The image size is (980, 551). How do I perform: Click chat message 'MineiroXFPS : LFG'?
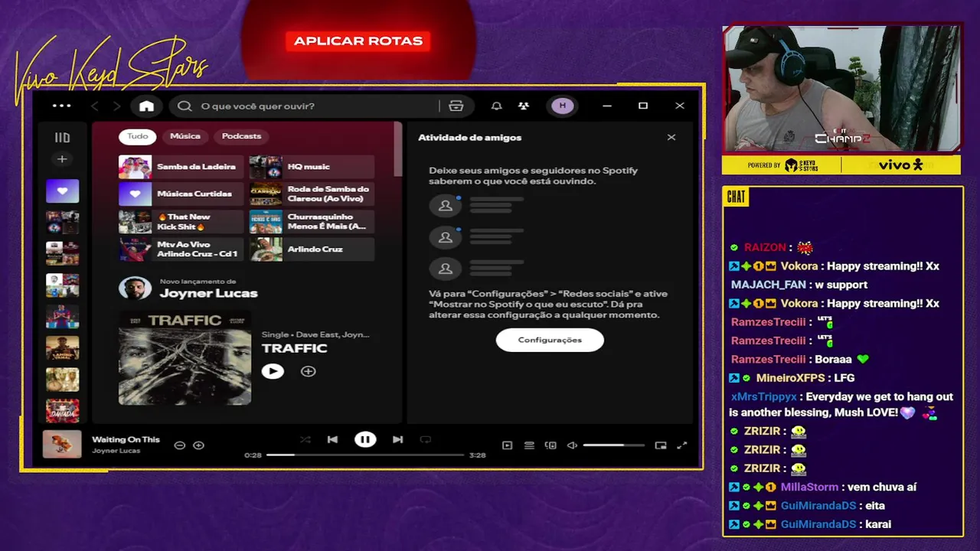point(791,378)
